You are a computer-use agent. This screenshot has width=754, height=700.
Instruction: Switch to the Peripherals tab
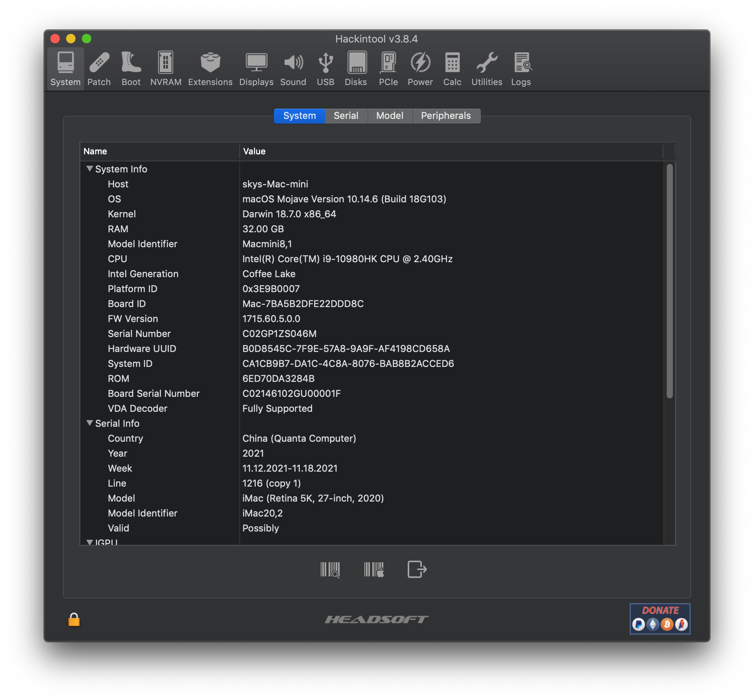(x=446, y=116)
